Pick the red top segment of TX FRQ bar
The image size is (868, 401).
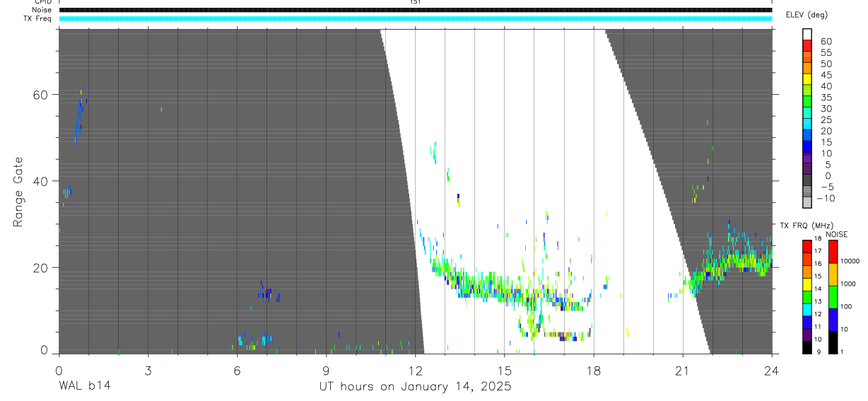tap(807, 246)
